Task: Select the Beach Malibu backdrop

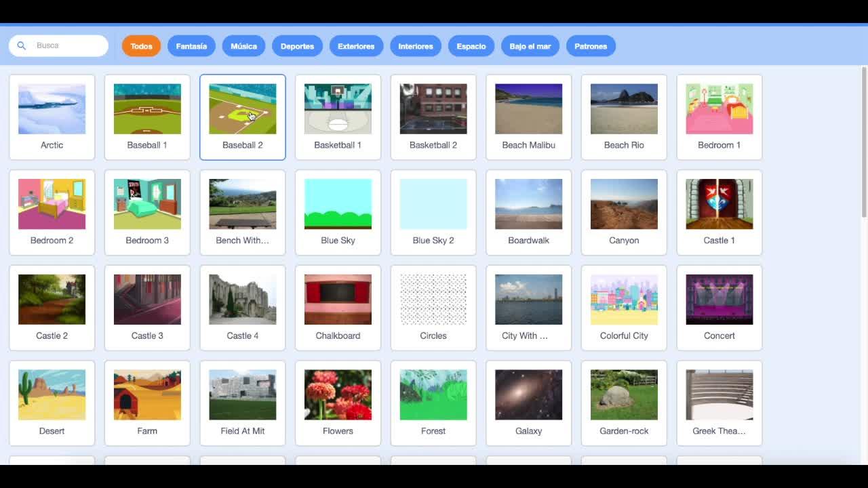Action: point(529,117)
